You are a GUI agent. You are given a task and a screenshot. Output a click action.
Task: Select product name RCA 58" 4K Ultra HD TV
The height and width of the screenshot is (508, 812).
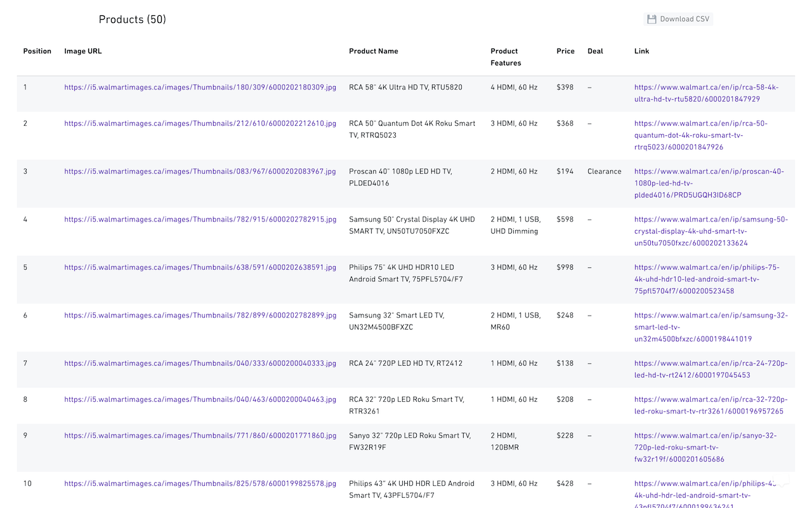[x=405, y=87]
